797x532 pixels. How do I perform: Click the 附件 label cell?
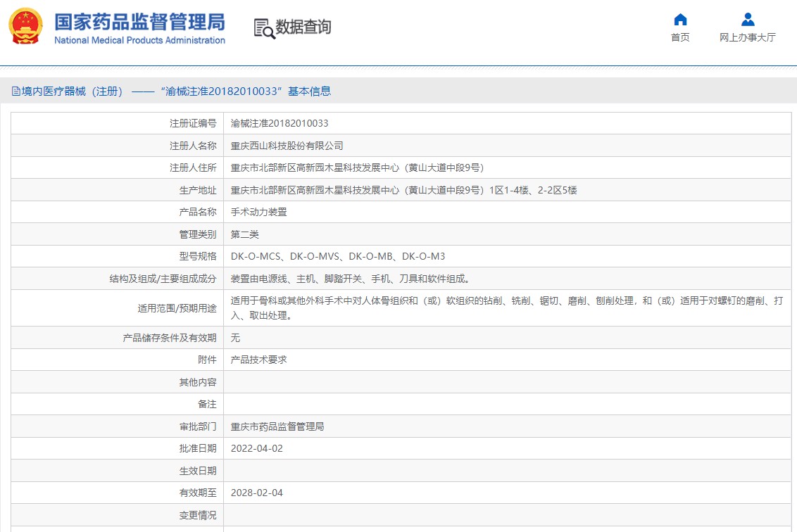point(118,360)
